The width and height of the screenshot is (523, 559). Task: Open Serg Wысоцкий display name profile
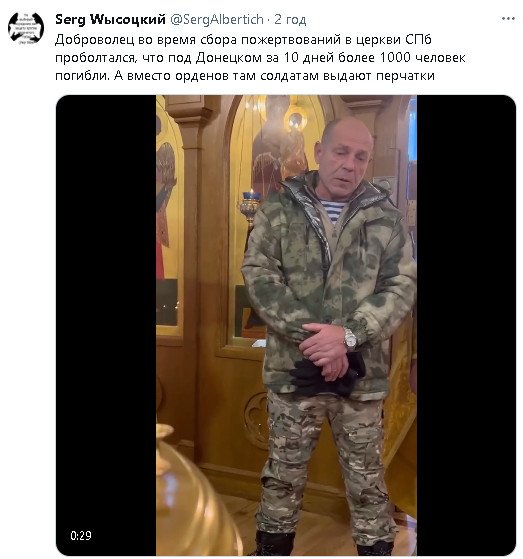tap(110, 19)
